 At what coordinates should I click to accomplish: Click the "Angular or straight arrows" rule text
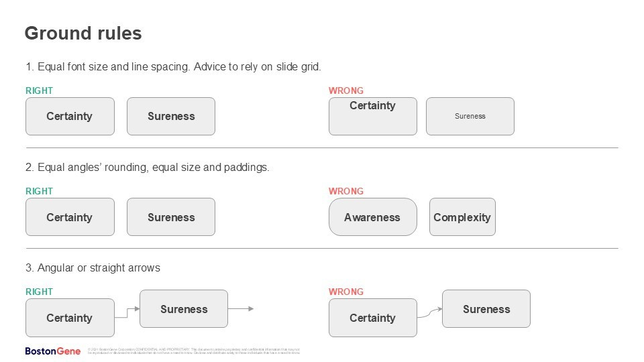coord(93,268)
